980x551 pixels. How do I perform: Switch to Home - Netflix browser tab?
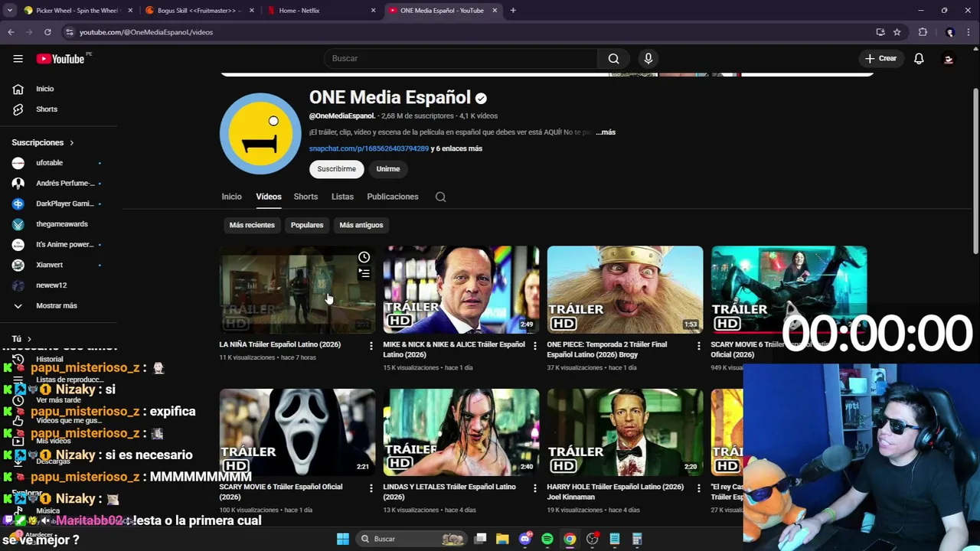pyautogui.click(x=320, y=11)
